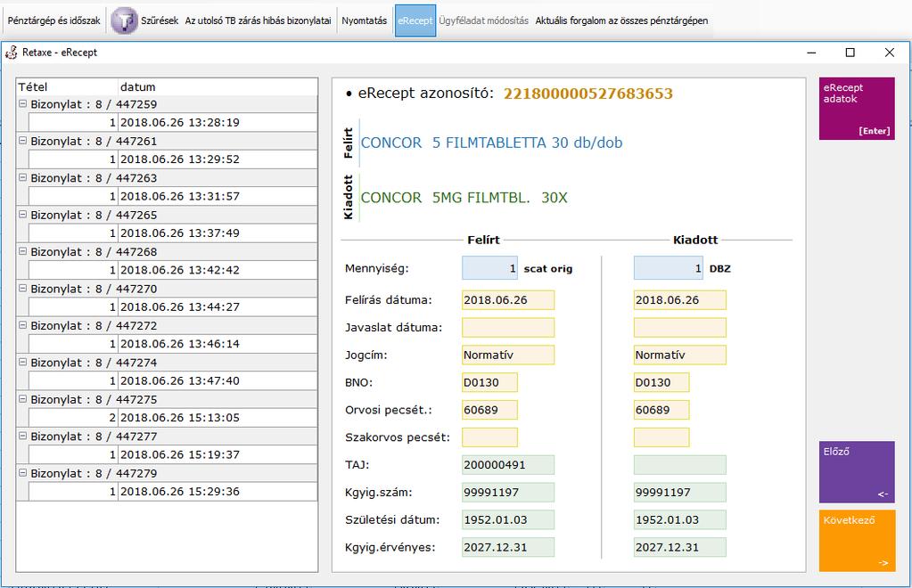Collapse Bizonylat 8 / 447275 node

coord(22,399)
